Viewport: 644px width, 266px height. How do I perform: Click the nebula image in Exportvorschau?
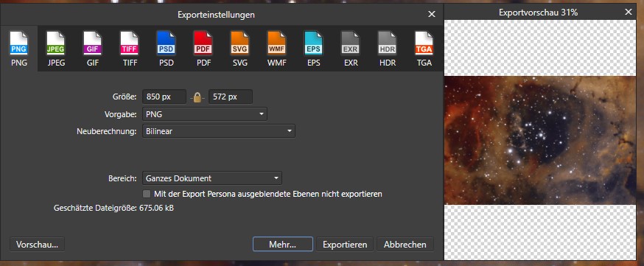click(x=540, y=141)
